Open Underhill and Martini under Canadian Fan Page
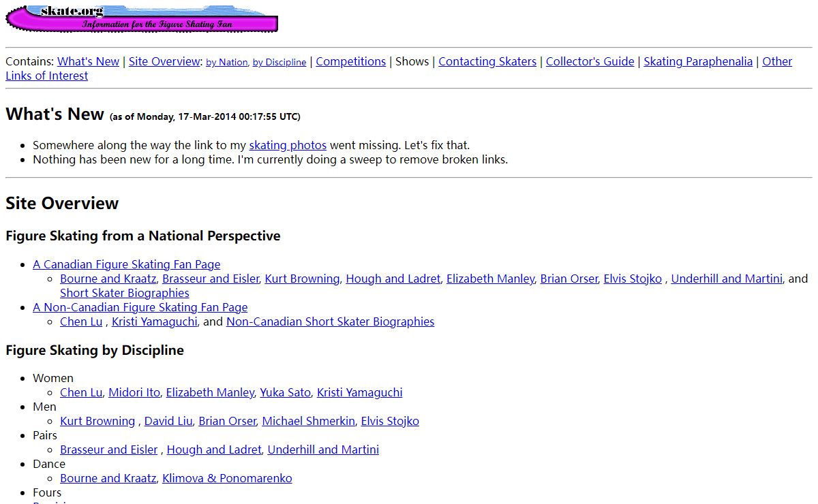818x504 pixels. pos(727,279)
